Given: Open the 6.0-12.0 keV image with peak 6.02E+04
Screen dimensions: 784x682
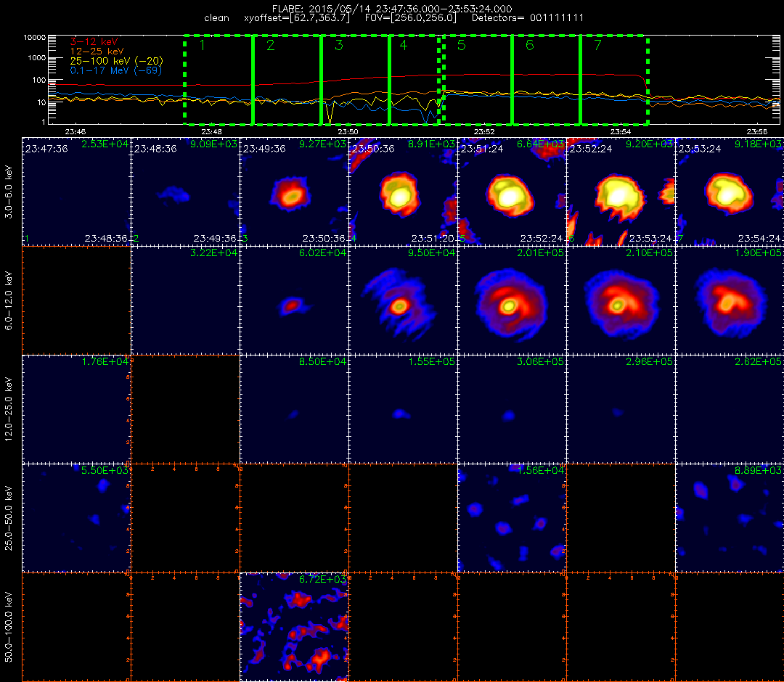Looking at the screenshot, I should (295, 300).
